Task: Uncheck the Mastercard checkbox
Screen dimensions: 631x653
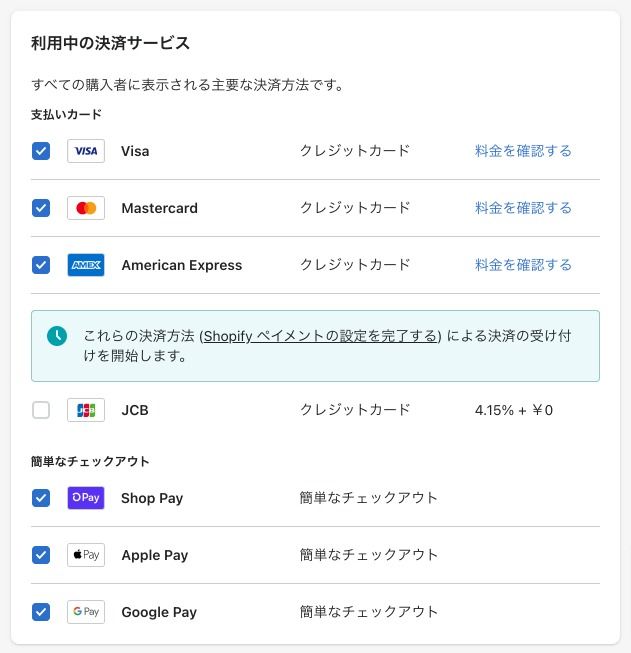Action: coord(41,208)
